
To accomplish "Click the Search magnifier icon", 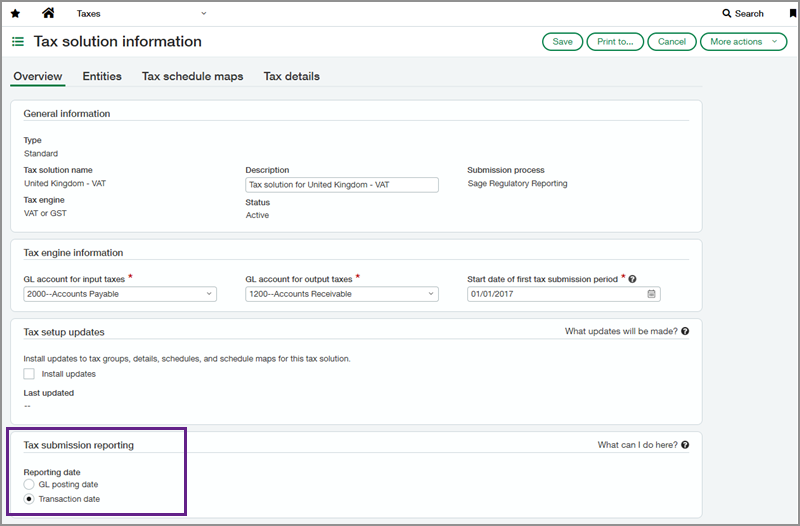I will tap(727, 13).
